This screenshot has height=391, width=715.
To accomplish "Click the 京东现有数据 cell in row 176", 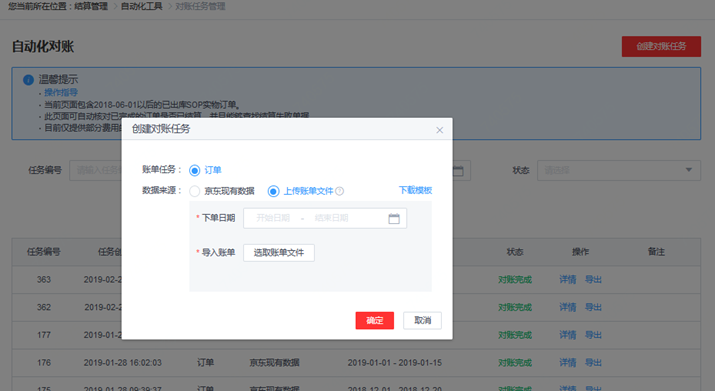I will coord(274,363).
